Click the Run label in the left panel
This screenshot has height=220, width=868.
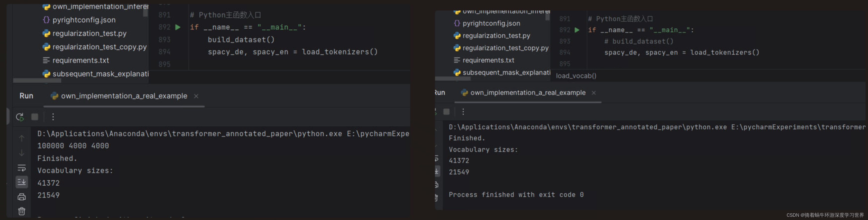(26, 96)
